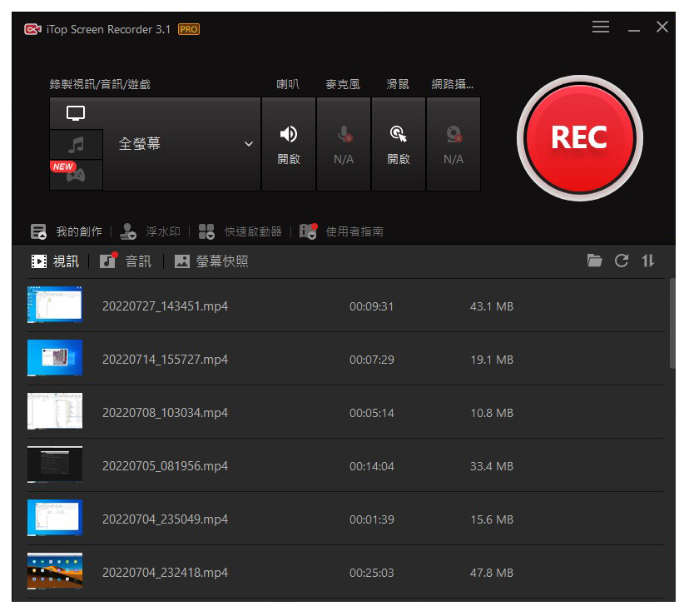Click file size 10.8 MB
The width and height of the screenshot is (689, 616).
coord(492,413)
